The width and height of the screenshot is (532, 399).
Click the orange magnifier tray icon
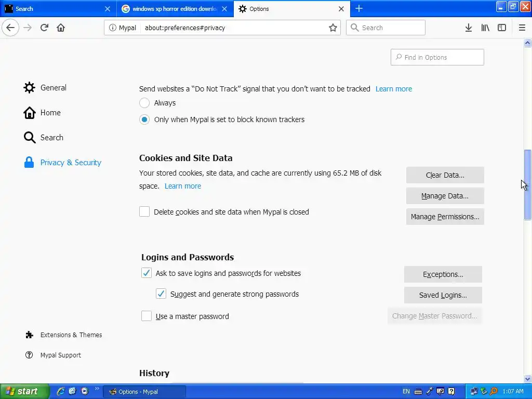[494, 392]
